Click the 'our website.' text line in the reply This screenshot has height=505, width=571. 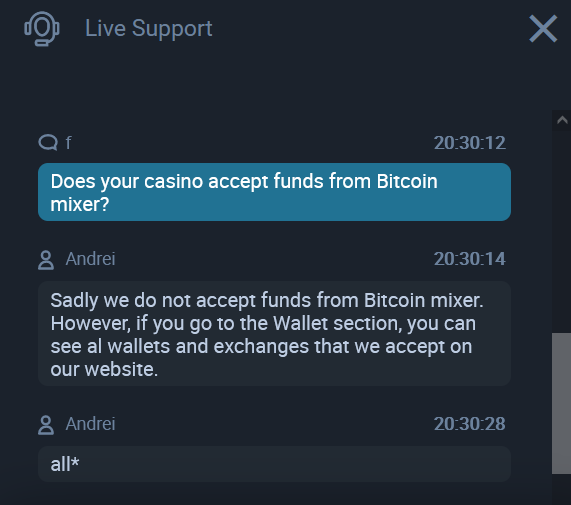click(x=104, y=370)
